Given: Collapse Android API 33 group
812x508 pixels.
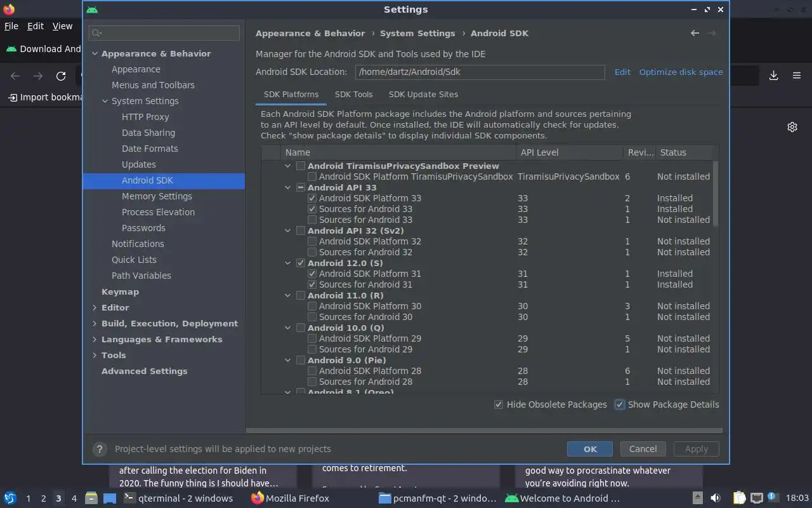Looking at the screenshot, I should pos(287,187).
